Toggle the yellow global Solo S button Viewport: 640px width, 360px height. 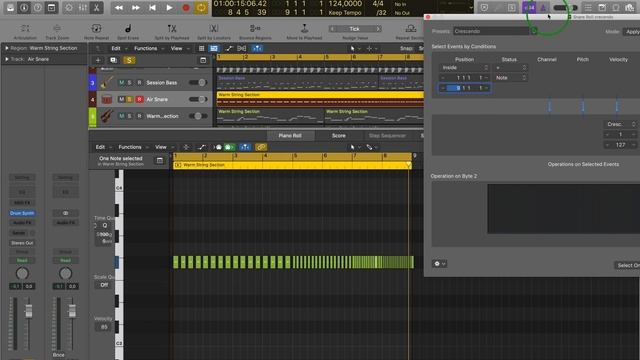click(x=129, y=60)
